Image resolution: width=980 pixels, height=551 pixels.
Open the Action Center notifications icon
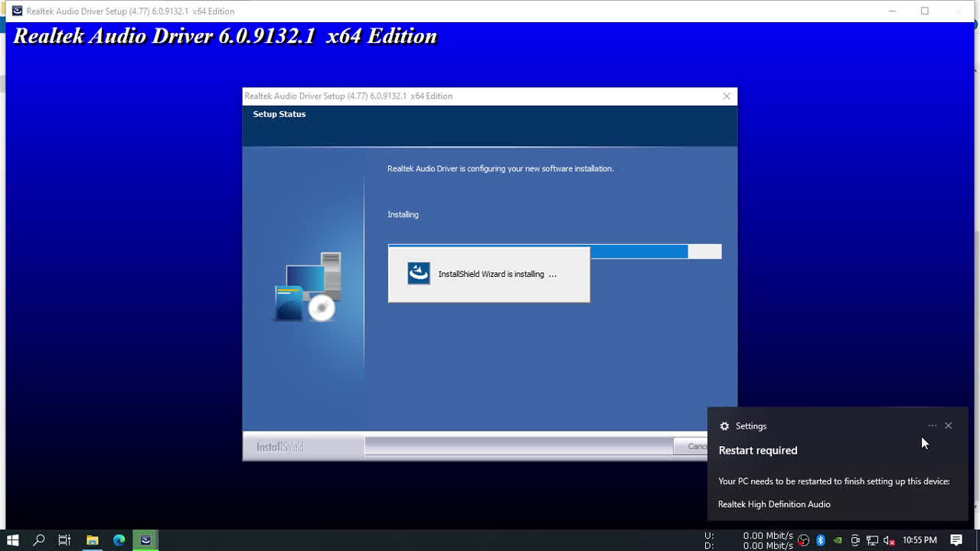pyautogui.click(x=956, y=540)
